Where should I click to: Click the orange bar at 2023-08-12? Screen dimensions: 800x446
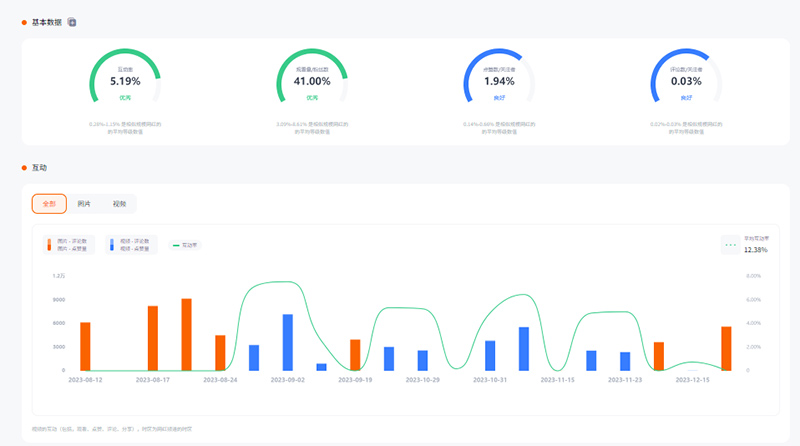[x=85, y=346]
